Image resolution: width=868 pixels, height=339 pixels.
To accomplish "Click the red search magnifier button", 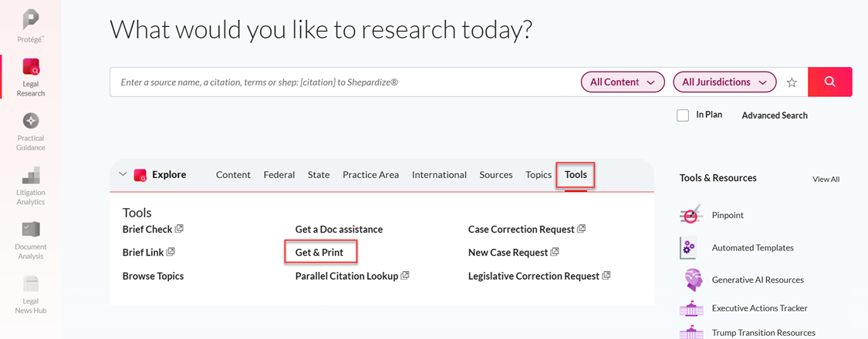I will (x=829, y=82).
